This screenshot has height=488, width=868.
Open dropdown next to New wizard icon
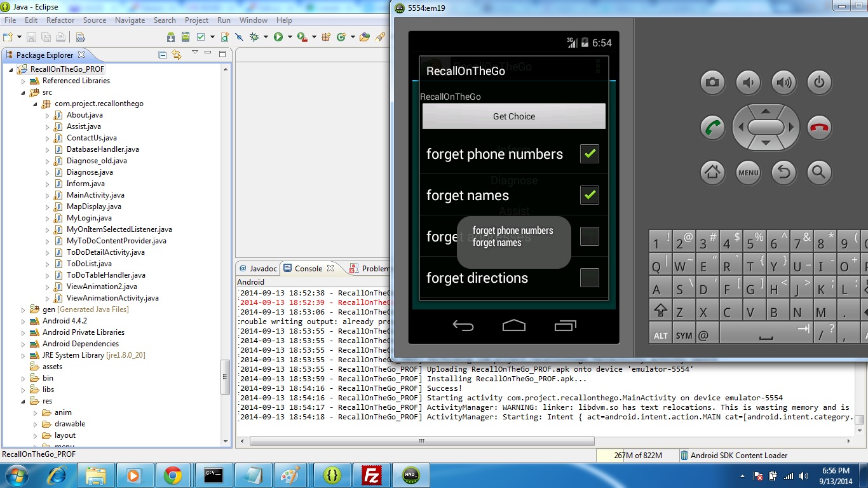click(x=19, y=37)
